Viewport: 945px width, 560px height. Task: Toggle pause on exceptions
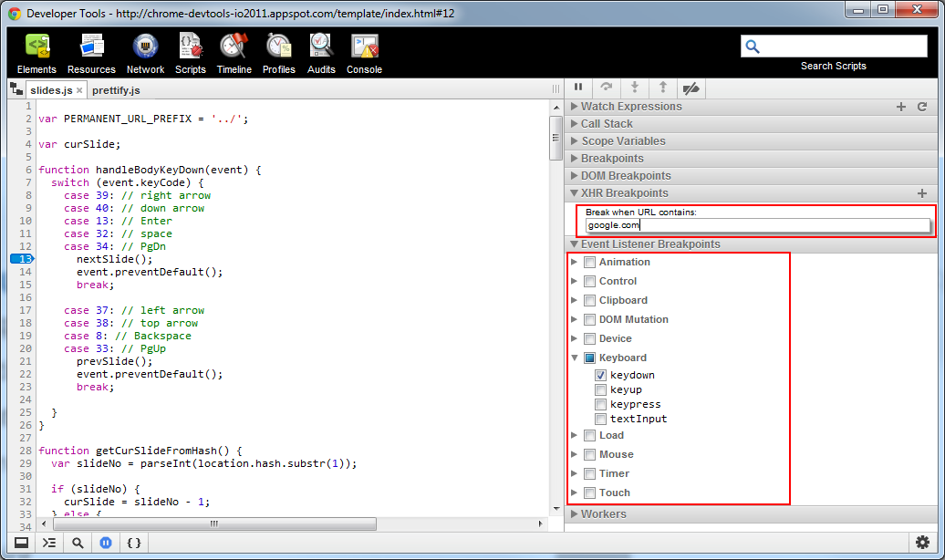106,543
